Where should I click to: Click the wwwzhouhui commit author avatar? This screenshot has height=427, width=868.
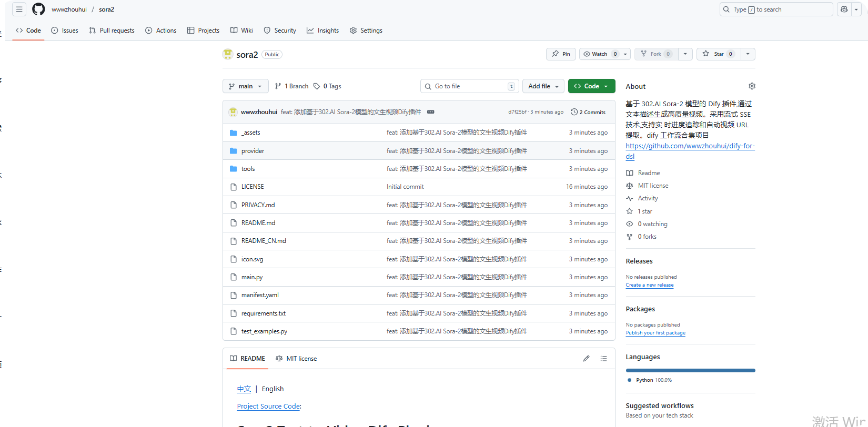(x=233, y=112)
